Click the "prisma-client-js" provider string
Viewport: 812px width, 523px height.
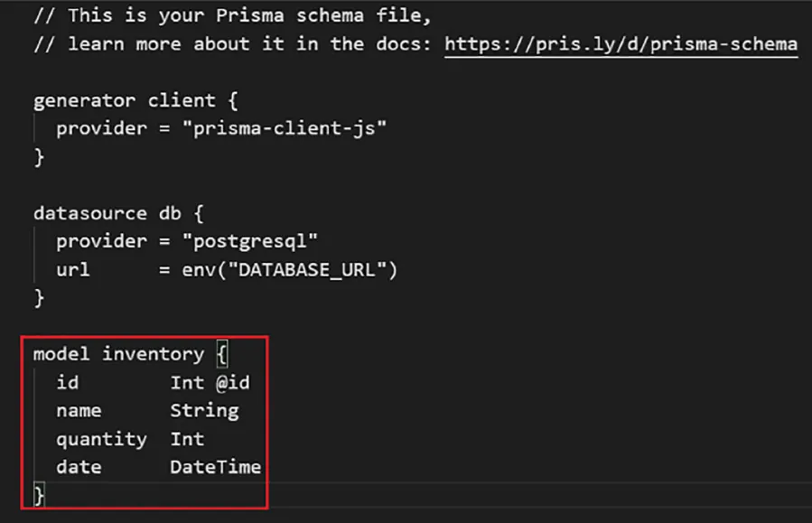click(x=284, y=128)
